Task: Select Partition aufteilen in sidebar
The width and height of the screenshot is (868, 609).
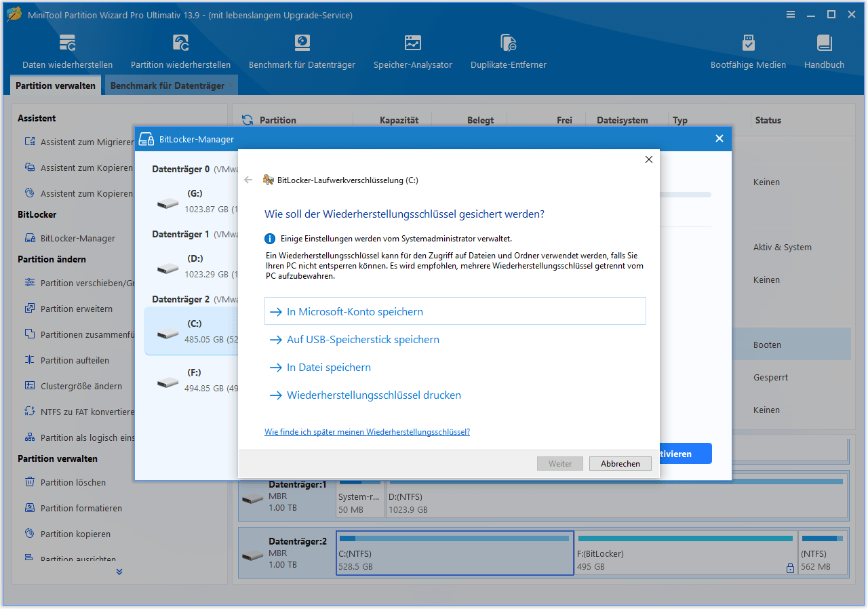Action: [66, 360]
